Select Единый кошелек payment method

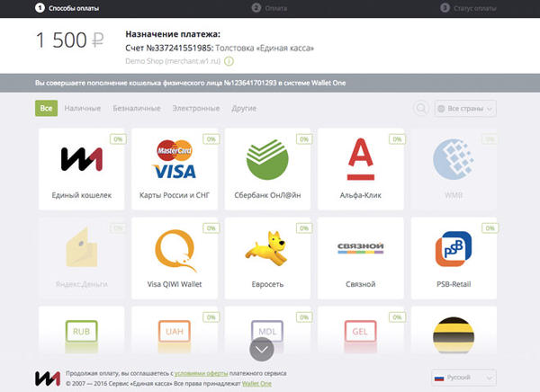82,169
